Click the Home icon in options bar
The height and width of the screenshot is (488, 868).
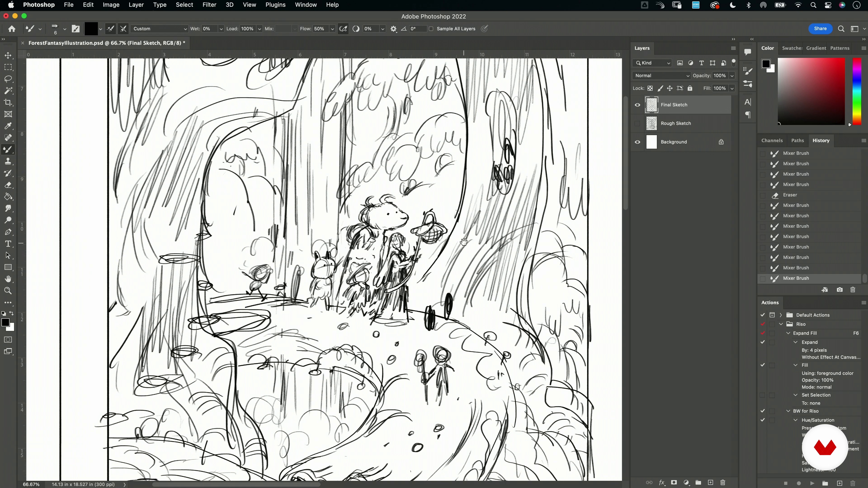point(12,29)
